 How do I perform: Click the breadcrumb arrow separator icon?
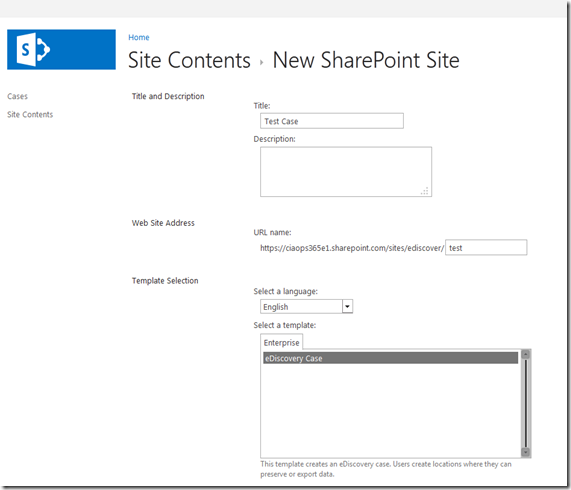point(261,63)
